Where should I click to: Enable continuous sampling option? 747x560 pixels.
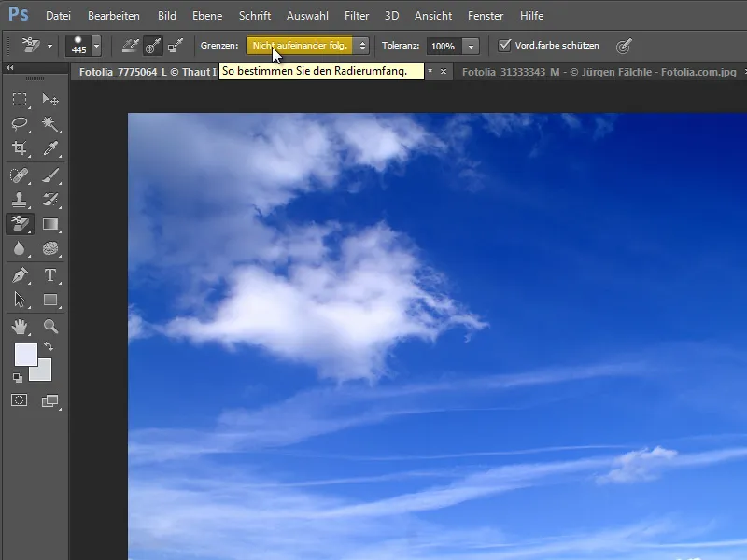click(130, 46)
